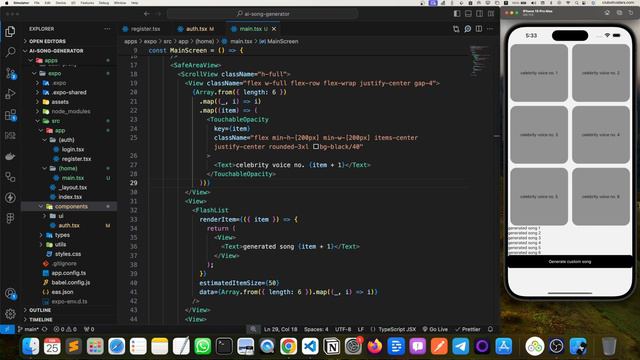Open the Explorer view in activity bar
Screen dimensions: 640x360
pos(10,31)
